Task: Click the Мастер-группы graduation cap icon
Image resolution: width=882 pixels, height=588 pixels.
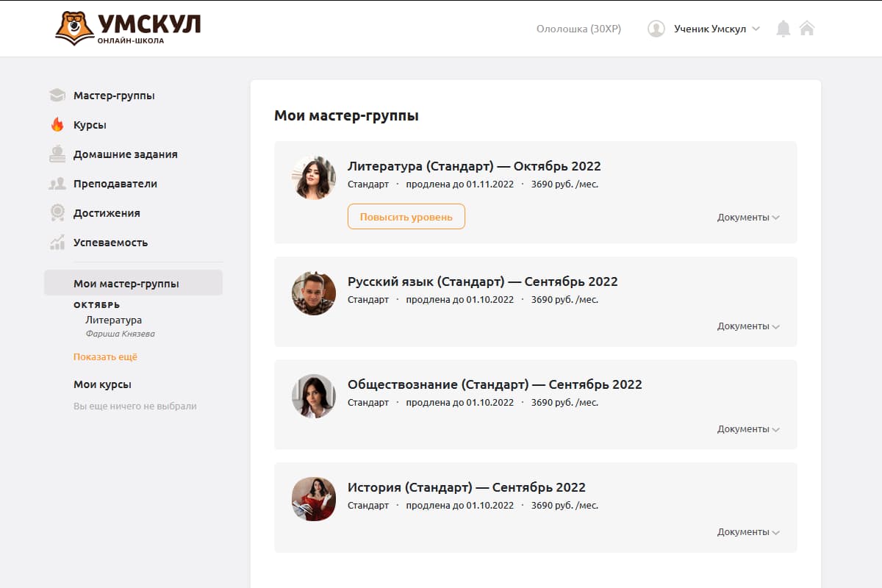Action: [x=57, y=95]
